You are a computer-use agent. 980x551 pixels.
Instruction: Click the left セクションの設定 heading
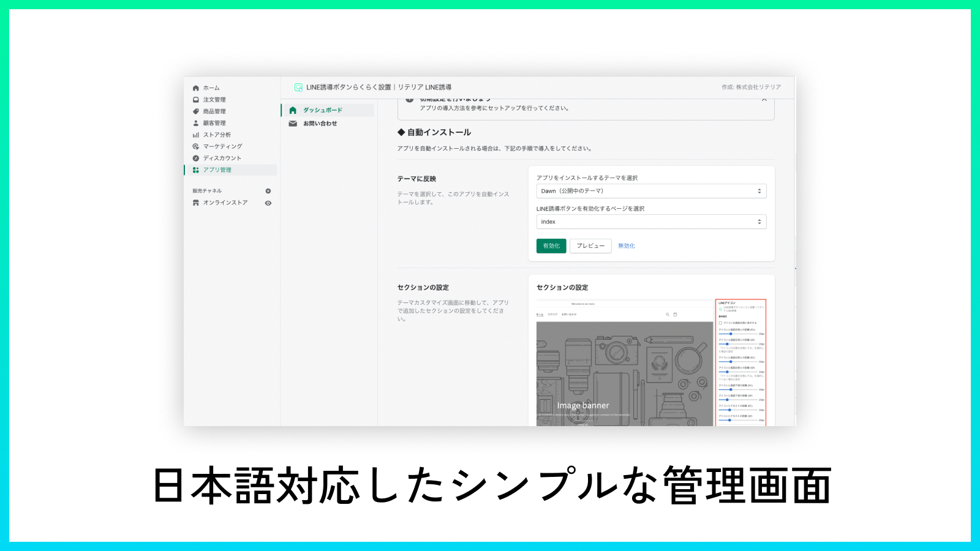423,287
